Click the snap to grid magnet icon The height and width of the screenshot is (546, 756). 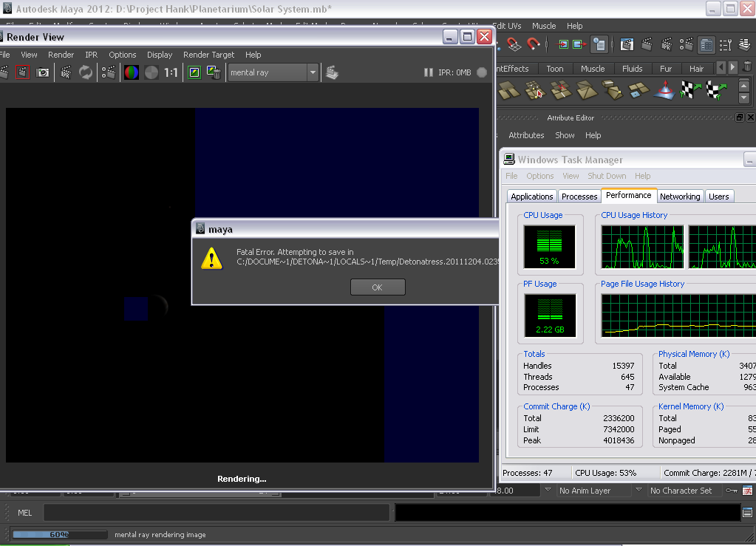[x=514, y=45]
